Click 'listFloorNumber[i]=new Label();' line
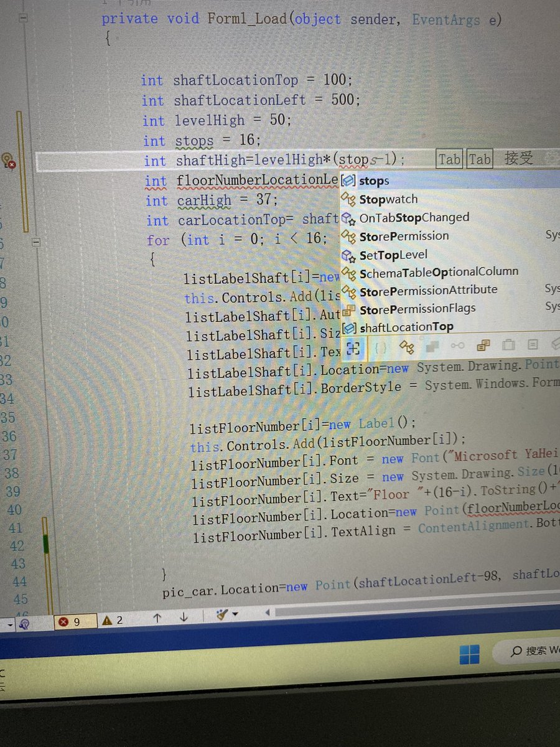Image resolution: width=560 pixels, height=747 pixels. [x=302, y=426]
